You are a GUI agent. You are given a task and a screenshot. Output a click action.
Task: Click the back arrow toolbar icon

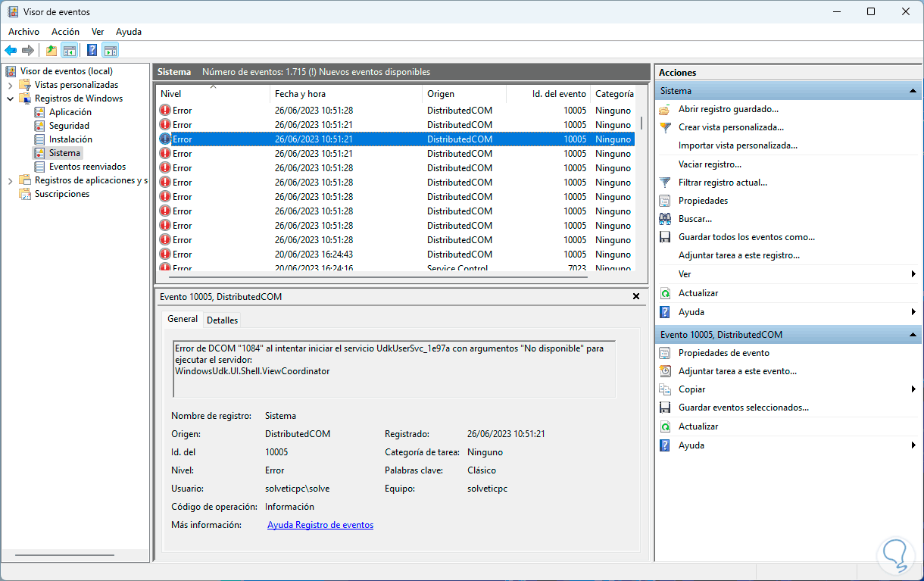tap(11, 51)
